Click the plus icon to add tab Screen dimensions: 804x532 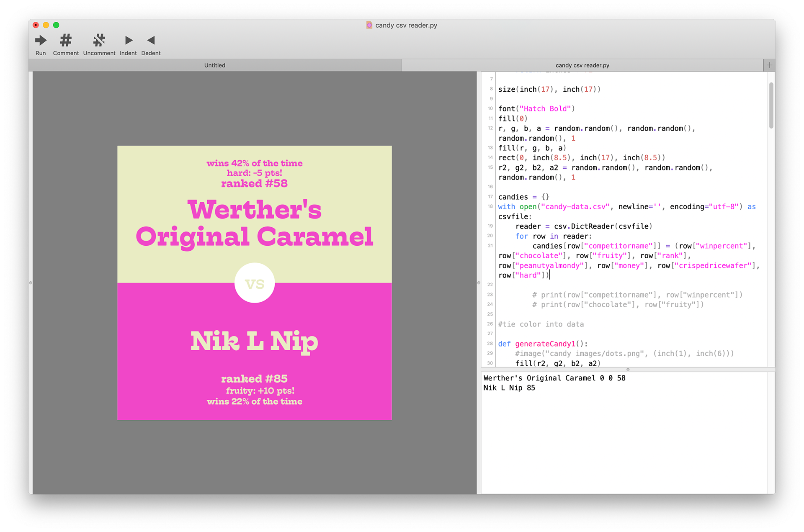[769, 65]
